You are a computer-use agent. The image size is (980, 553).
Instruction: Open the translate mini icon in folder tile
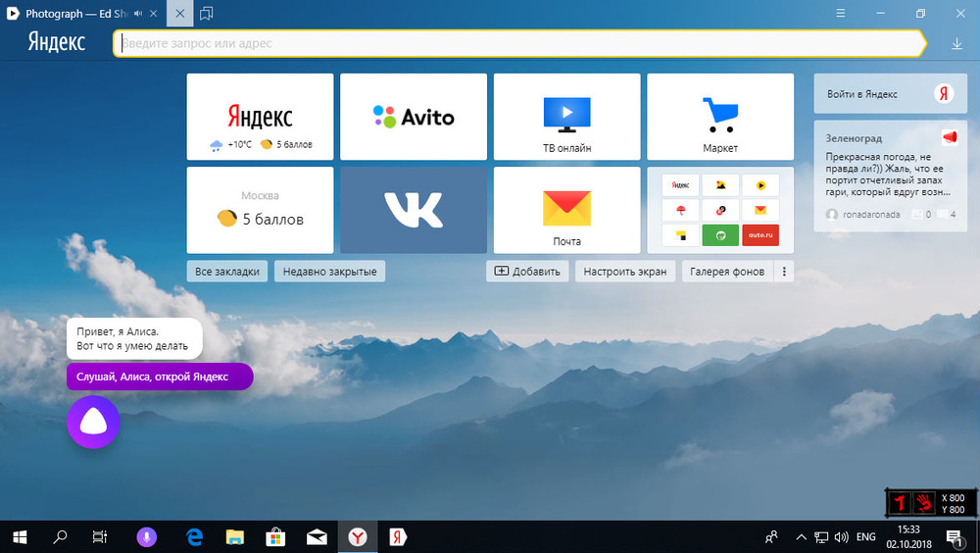pyautogui.click(x=720, y=210)
